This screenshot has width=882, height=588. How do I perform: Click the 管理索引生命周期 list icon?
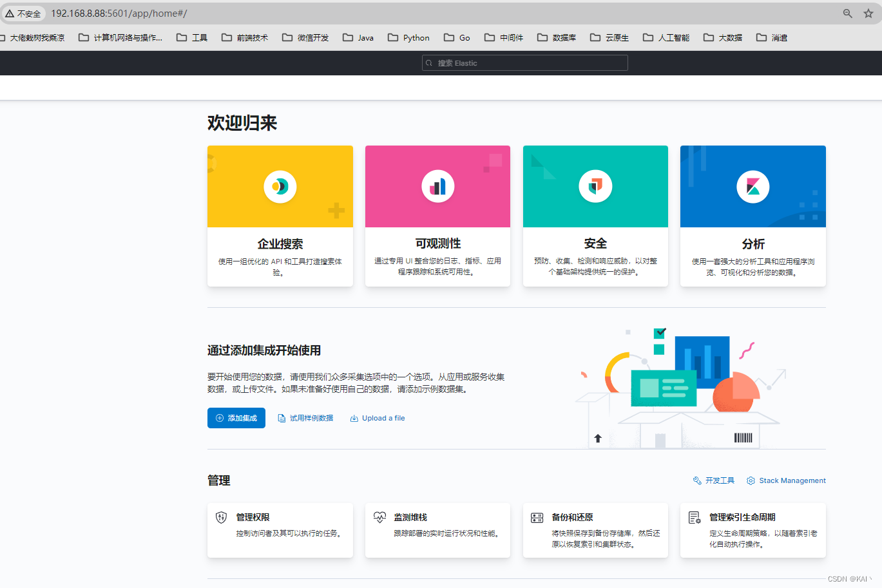(695, 517)
